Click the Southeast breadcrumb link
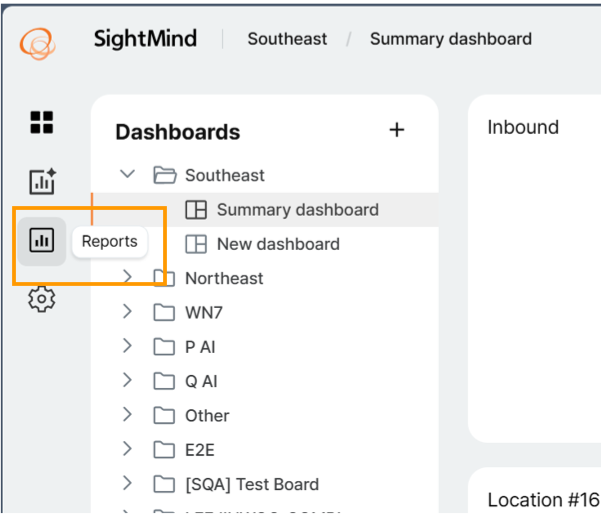 (x=287, y=39)
